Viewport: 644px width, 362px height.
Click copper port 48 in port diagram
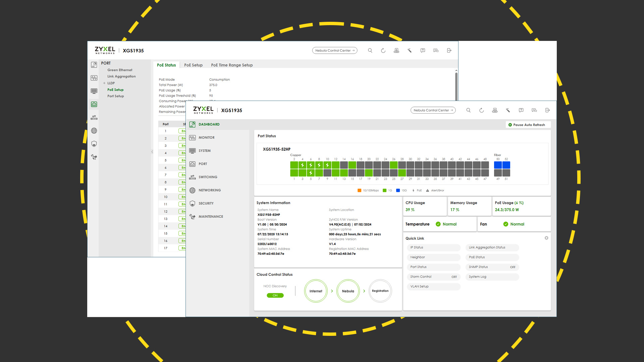[x=485, y=165]
